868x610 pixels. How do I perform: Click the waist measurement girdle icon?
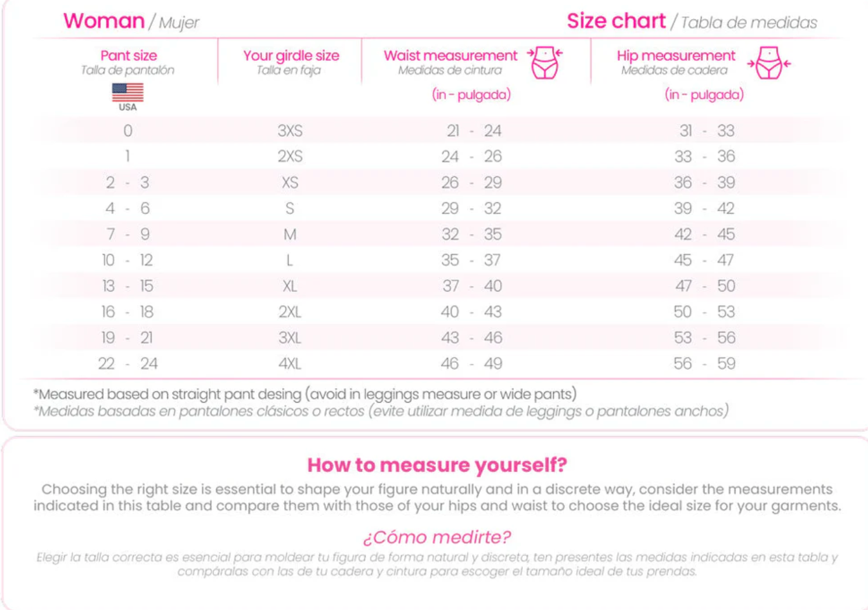(544, 62)
